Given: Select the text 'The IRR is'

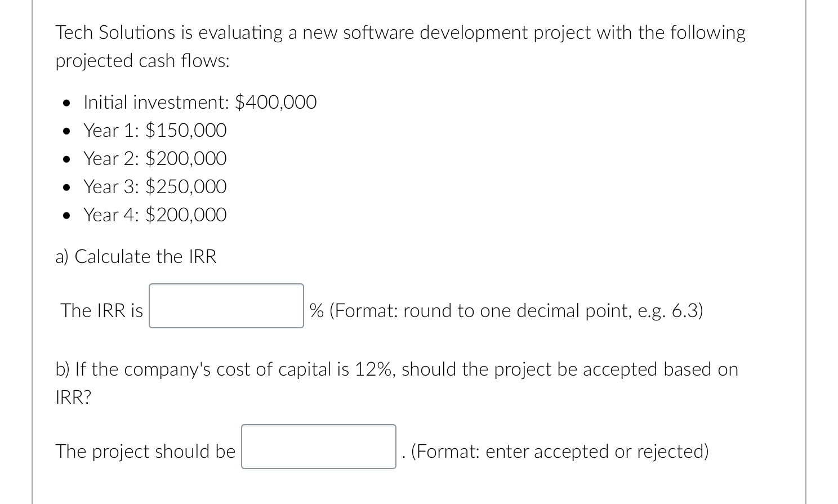Looking at the screenshot, I should (101, 310).
